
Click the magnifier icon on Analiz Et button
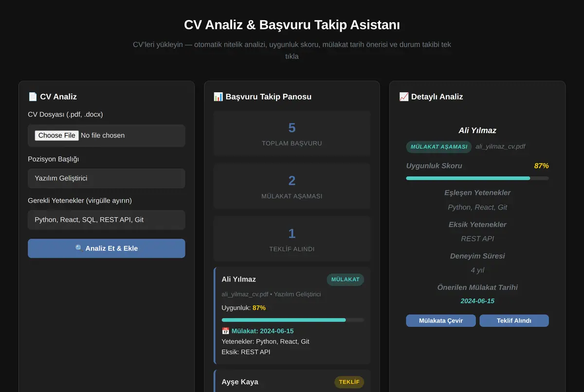pyautogui.click(x=79, y=248)
